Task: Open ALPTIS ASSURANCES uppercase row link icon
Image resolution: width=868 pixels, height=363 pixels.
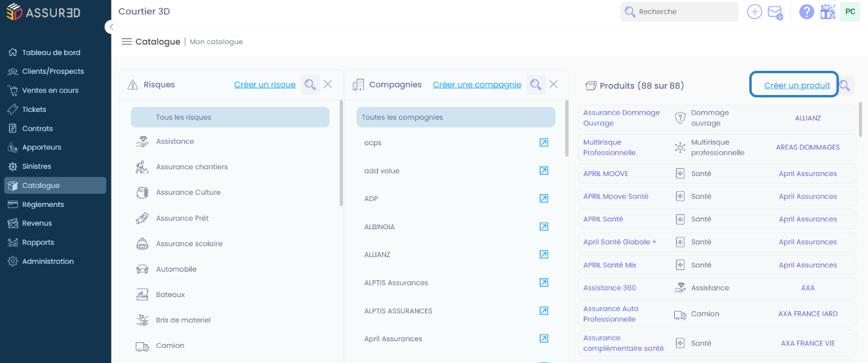Action: [544, 311]
